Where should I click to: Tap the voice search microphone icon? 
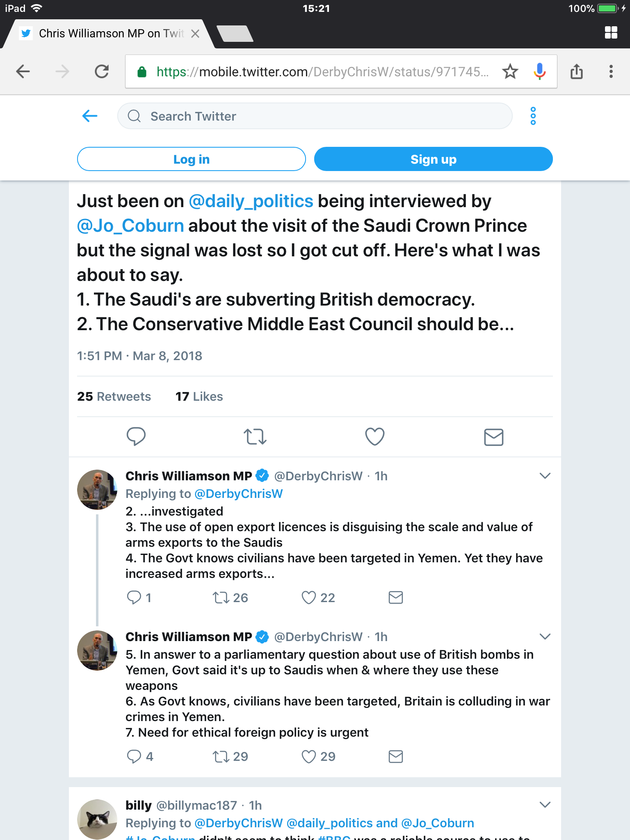click(539, 72)
